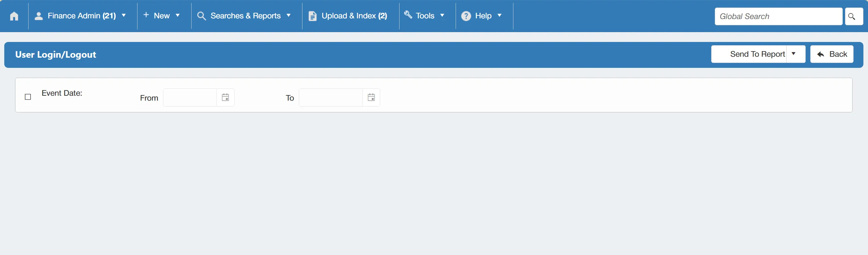Screen dimensions: 868x255
Task: Click the From date input field
Action: pos(190,98)
